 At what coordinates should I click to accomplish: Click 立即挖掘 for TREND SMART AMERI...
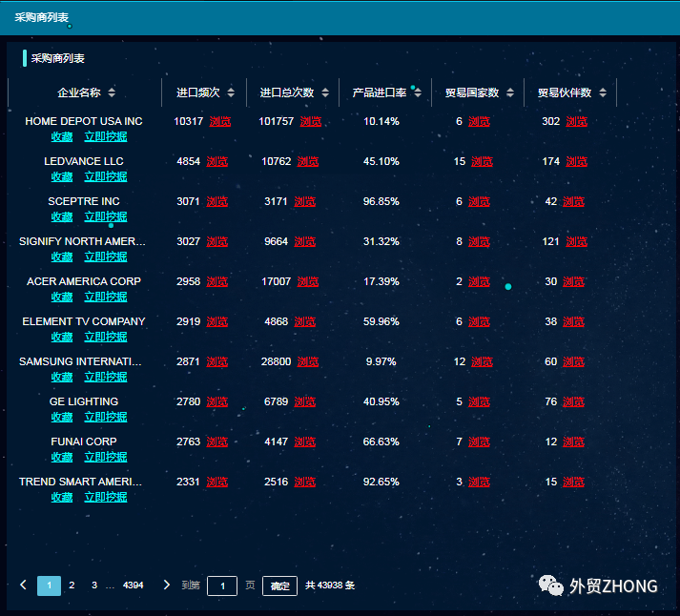point(106,497)
